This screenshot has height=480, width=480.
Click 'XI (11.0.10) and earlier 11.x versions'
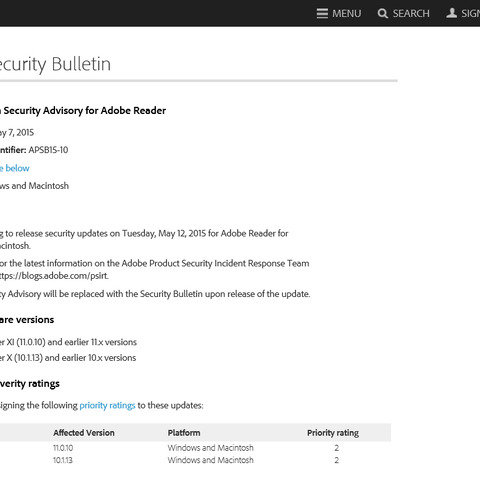[72, 342]
